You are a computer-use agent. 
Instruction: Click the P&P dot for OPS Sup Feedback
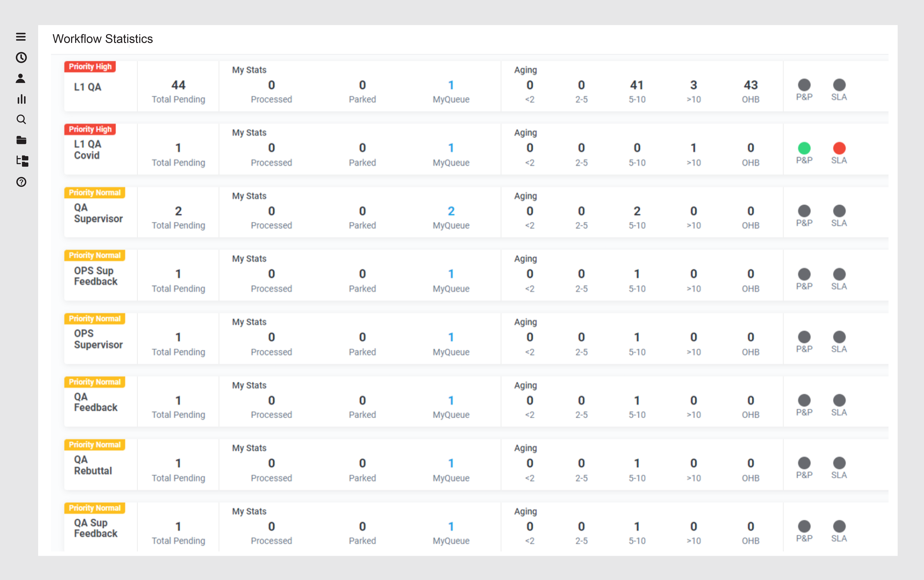coord(804,274)
